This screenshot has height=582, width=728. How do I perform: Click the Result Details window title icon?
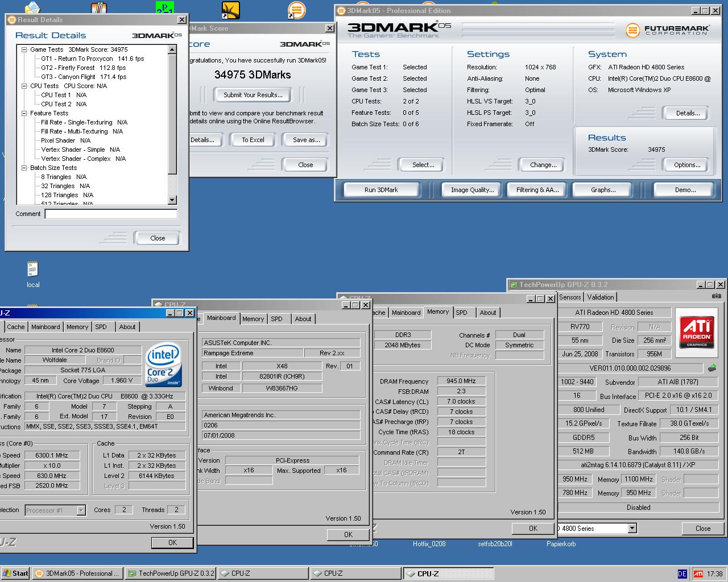(x=11, y=20)
